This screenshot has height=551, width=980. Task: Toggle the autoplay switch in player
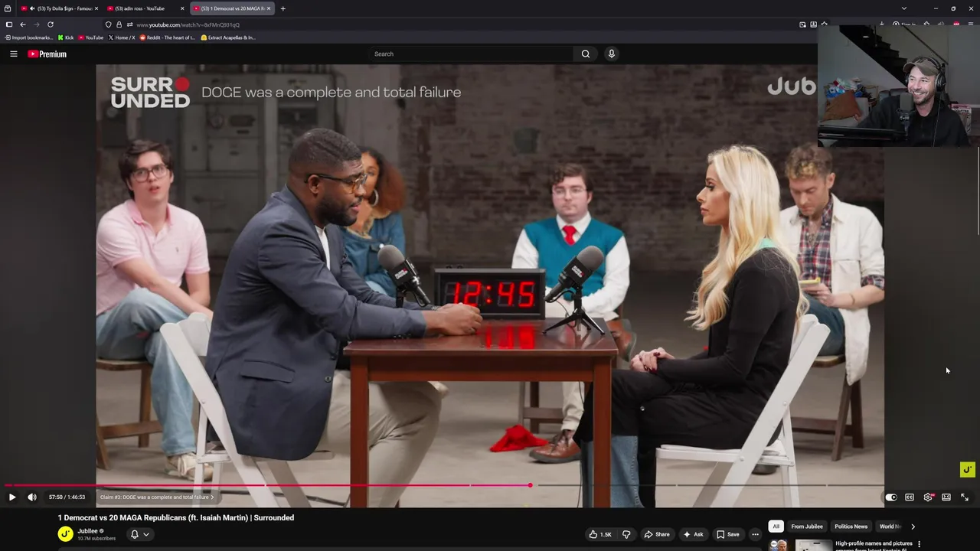coord(891,497)
